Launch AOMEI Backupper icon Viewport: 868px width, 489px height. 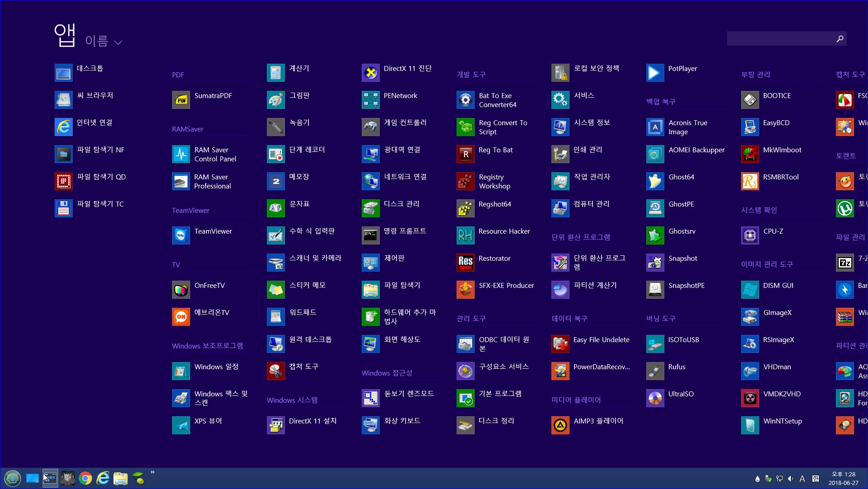(655, 154)
